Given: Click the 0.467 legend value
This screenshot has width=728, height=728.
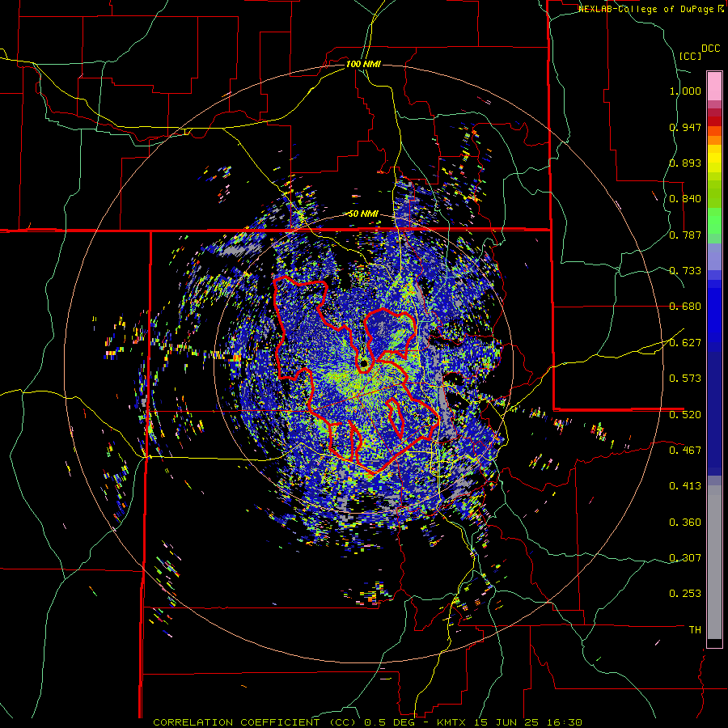Looking at the screenshot, I should pos(685,450).
